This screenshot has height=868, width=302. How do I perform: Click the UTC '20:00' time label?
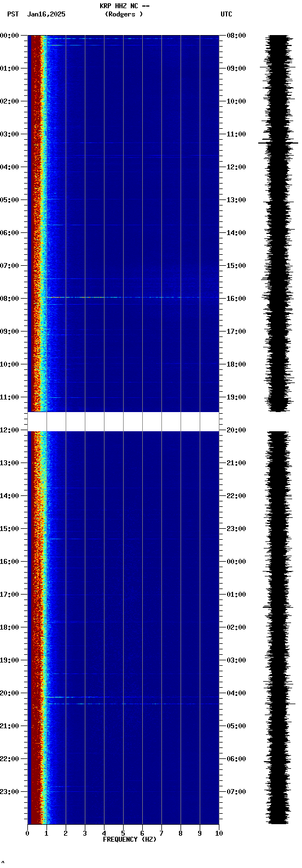[x=236, y=430]
